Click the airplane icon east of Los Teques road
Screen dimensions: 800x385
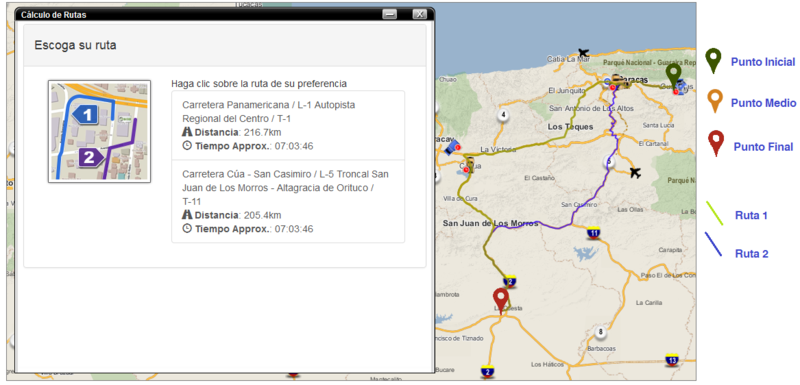tap(635, 172)
